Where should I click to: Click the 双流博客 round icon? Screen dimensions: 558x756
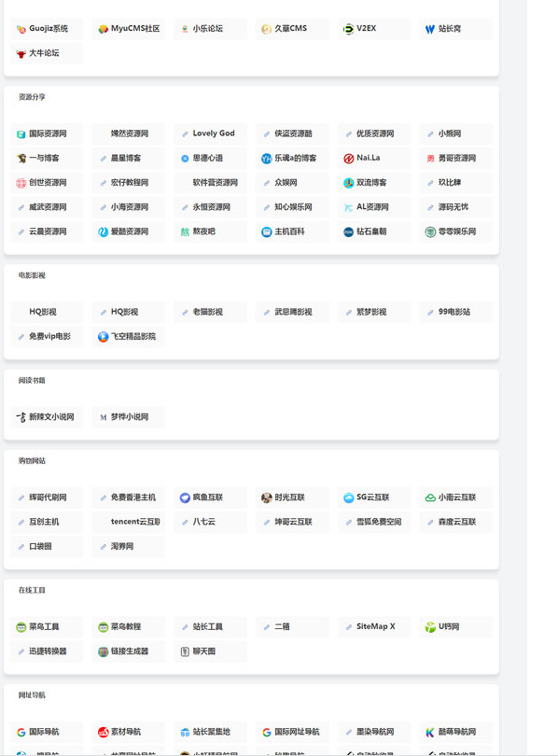click(348, 183)
